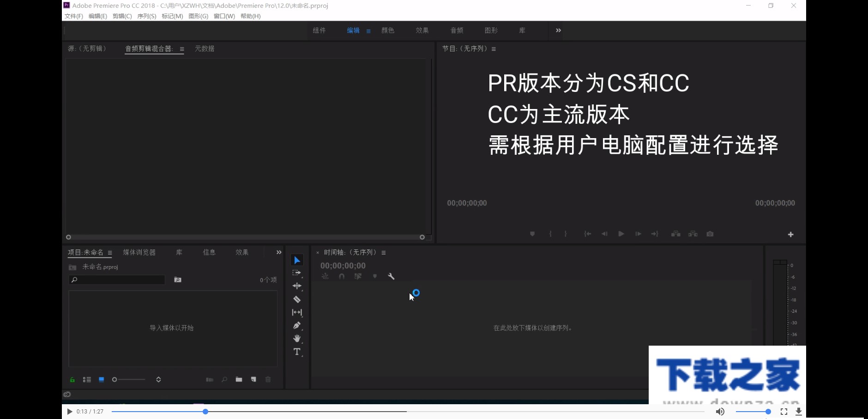
Task: Toggle snap in the timeline
Action: [x=341, y=276]
